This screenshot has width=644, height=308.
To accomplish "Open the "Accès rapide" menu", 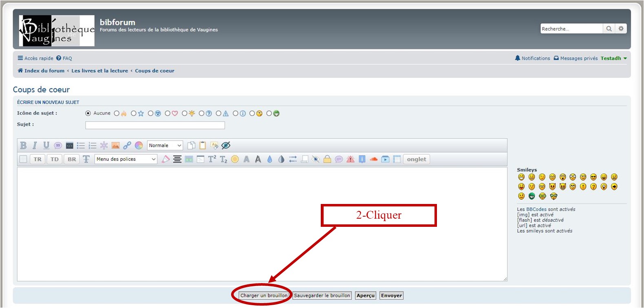I will pos(35,58).
